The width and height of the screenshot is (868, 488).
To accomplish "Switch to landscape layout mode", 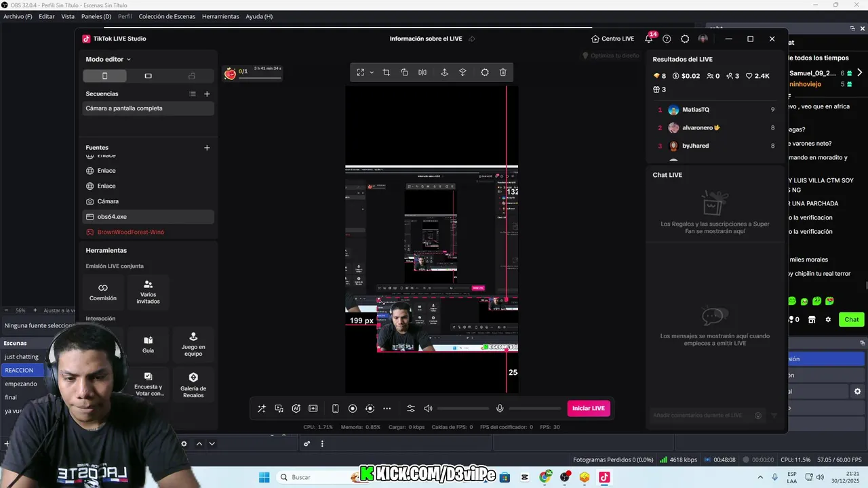I will (148, 76).
